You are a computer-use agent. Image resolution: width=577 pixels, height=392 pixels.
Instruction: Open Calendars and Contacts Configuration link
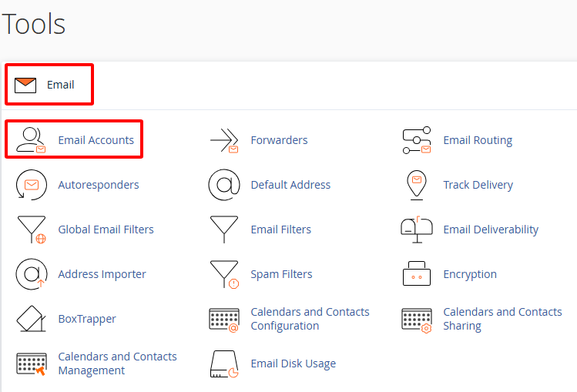click(x=310, y=319)
